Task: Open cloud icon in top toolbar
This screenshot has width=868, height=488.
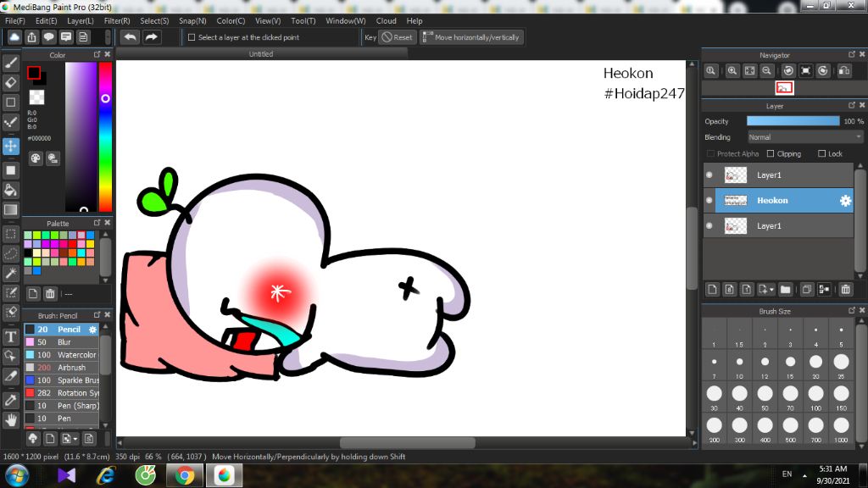Action: [x=14, y=37]
